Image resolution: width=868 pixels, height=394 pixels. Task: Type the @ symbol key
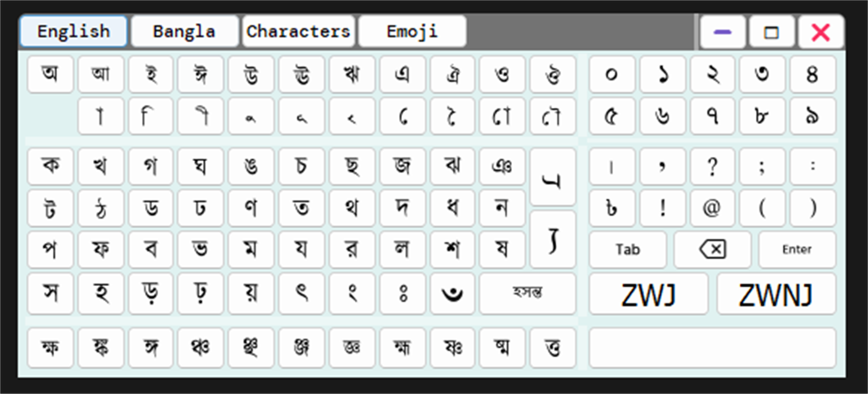[x=712, y=208]
